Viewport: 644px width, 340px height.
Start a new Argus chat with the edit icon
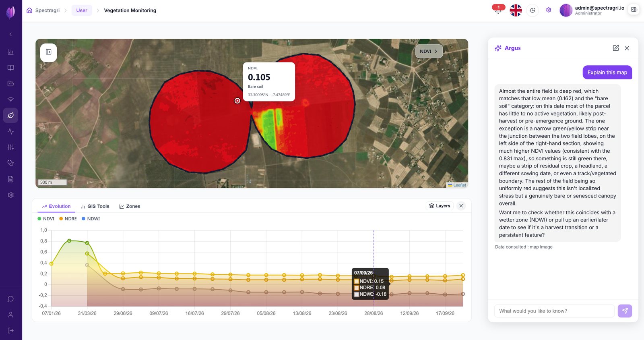coord(616,48)
